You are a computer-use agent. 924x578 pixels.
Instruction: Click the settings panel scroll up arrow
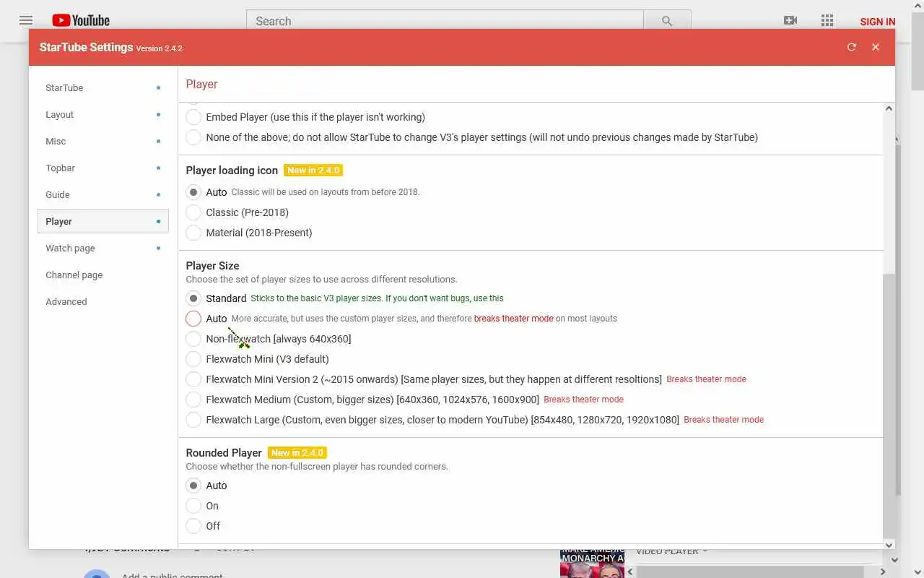[x=889, y=108]
